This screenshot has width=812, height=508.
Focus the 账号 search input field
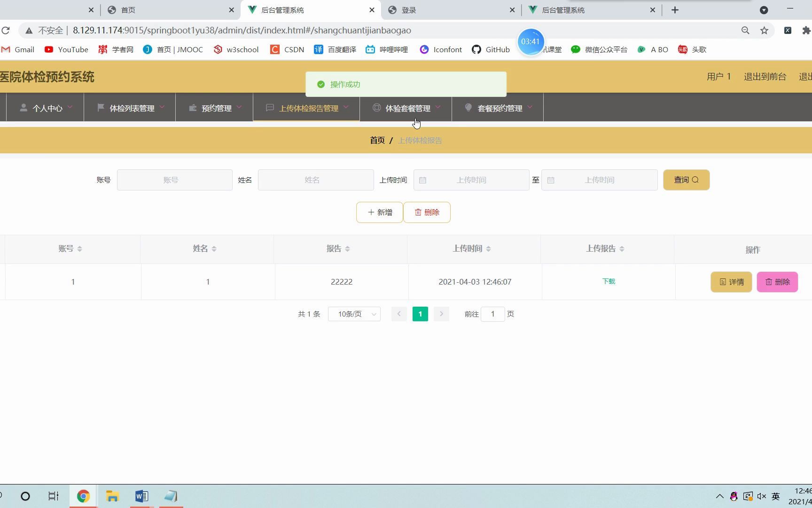[175, 180]
